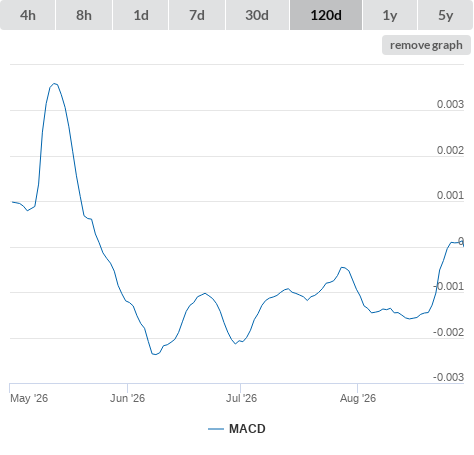Click the Jun '26 axis label
The image size is (474, 455).
click(127, 398)
